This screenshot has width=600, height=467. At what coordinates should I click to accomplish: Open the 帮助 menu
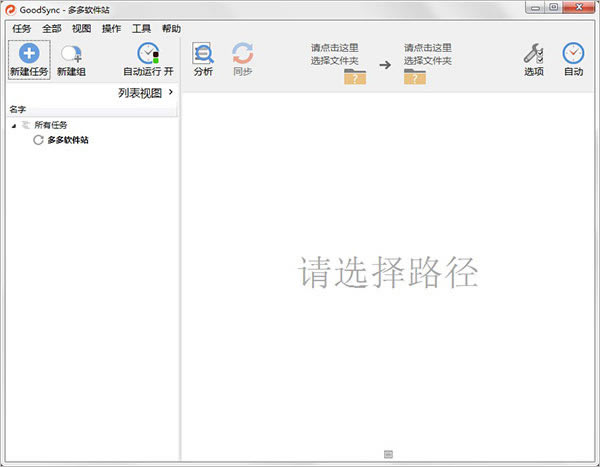point(171,29)
